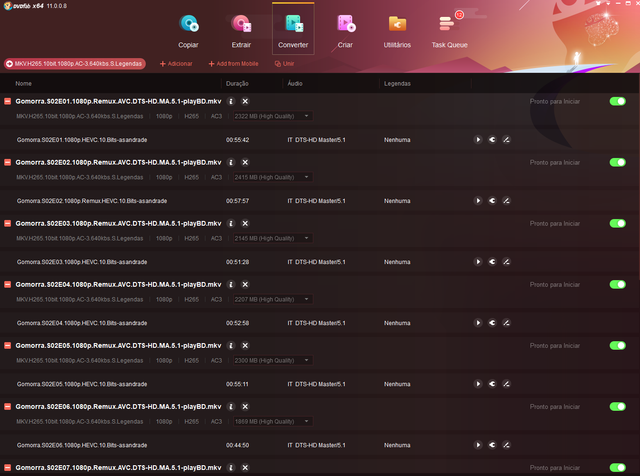Remove Gomorra.S02E04 with the X icon
Screen dimensions: 640x476
tap(245, 285)
